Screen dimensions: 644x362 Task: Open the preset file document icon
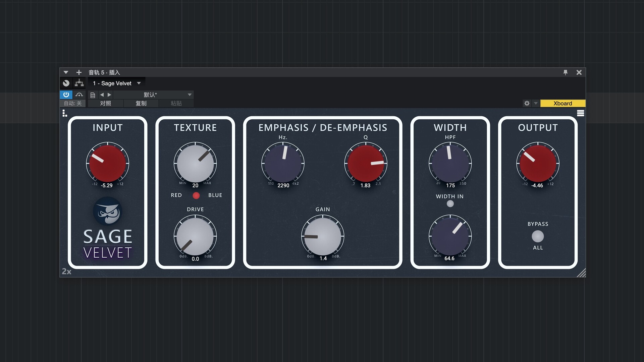93,95
